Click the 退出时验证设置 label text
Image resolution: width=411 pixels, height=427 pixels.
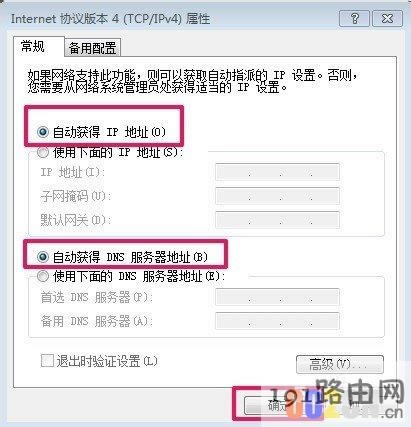[x=107, y=361]
